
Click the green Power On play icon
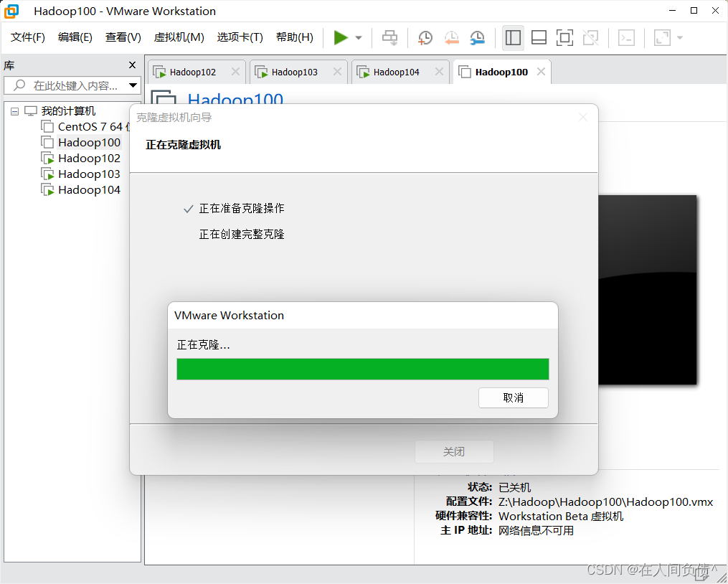coord(341,37)
